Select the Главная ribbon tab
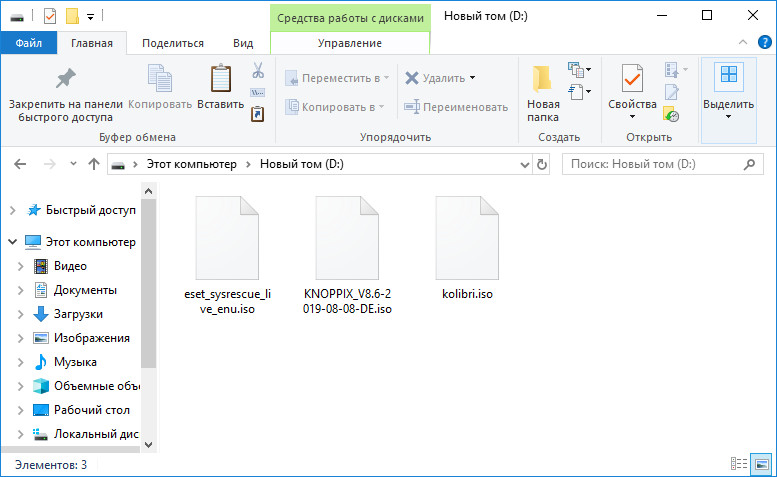Viewport: 777px width, 477px height. pyautogui.click(x=92, y=43)
